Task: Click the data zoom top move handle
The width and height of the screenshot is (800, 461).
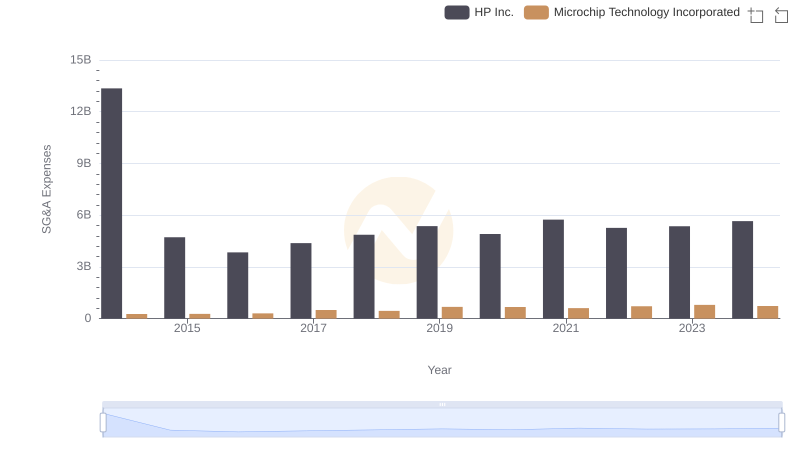Action: (442, 405)
